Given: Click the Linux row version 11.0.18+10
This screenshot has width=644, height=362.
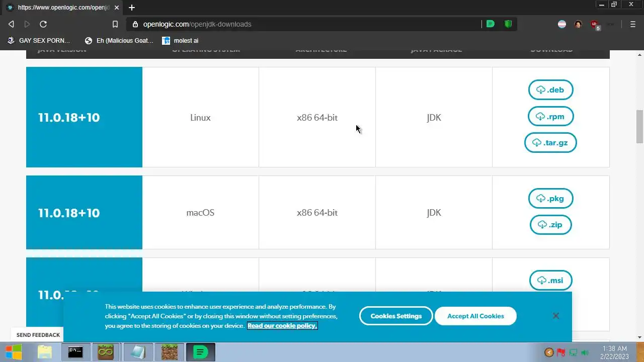Looking at the screenshot, I should (x=69, y=118).
